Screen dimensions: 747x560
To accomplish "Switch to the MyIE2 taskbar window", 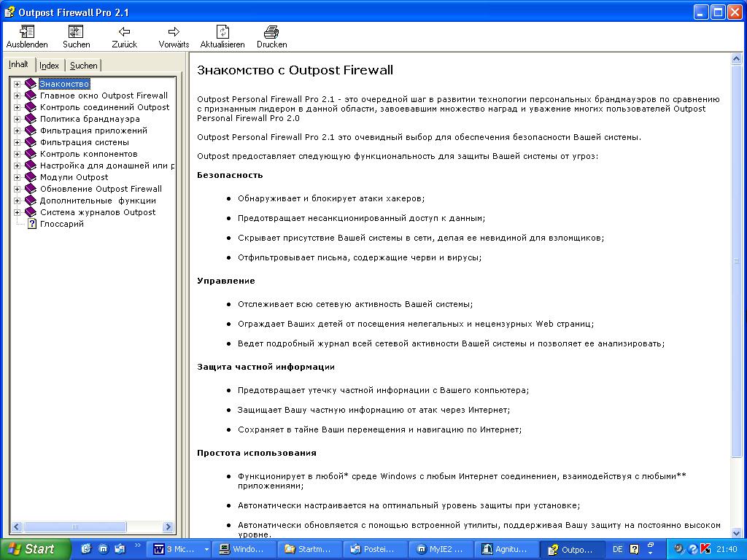I will [x=441, y=549].
